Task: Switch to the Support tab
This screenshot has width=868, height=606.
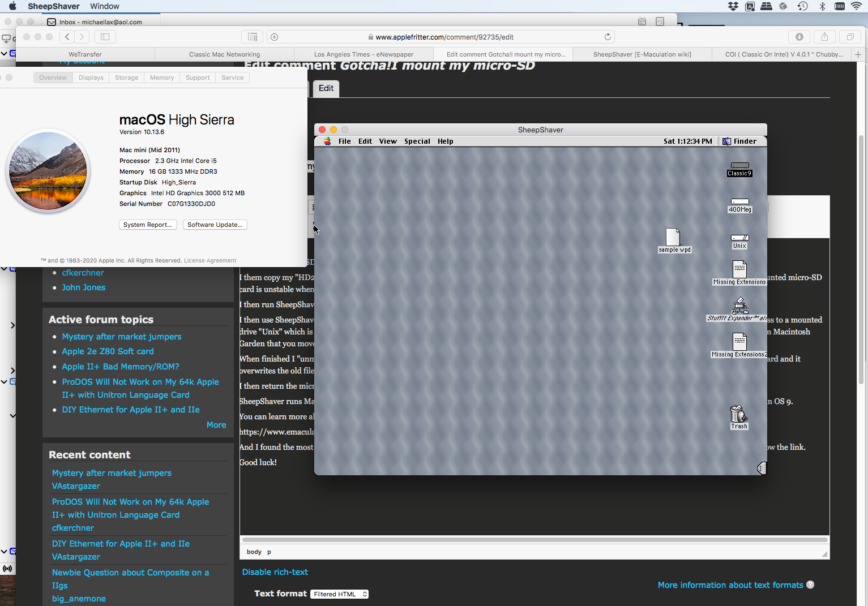Action: point(198,78)
